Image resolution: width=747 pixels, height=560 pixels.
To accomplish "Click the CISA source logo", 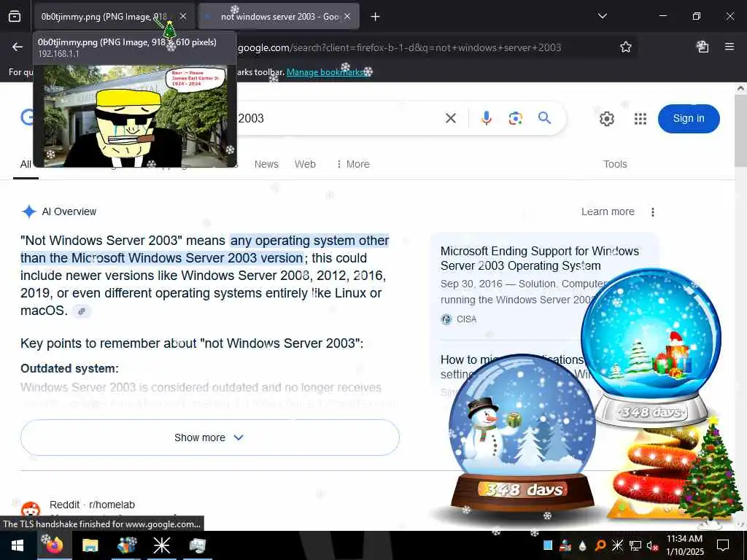I will coord(446,319).
